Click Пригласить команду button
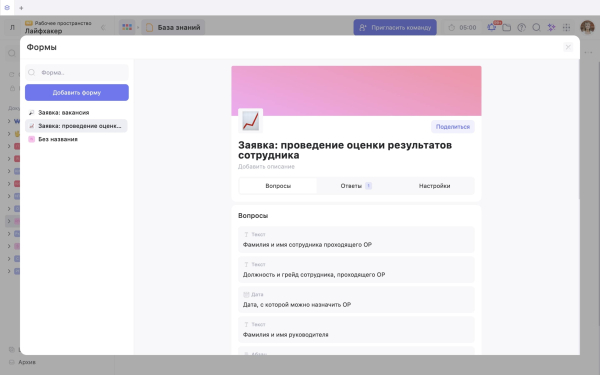 click(x=395, y=28)
